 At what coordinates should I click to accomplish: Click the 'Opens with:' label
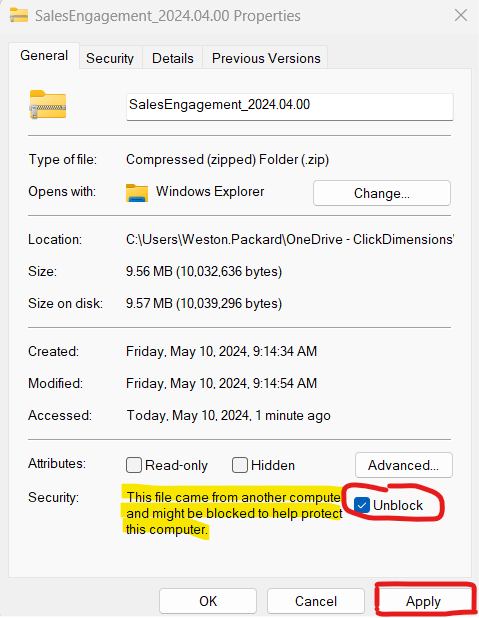tap(62, 192)
